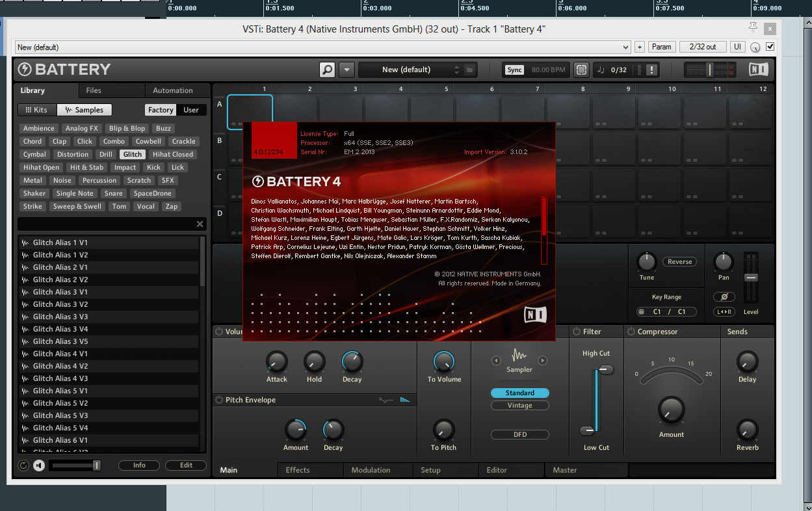The height and width of the screenshot is (511, 812).
Task: Click the folder icon next to kit name
Action: click(x=469, y=70)
